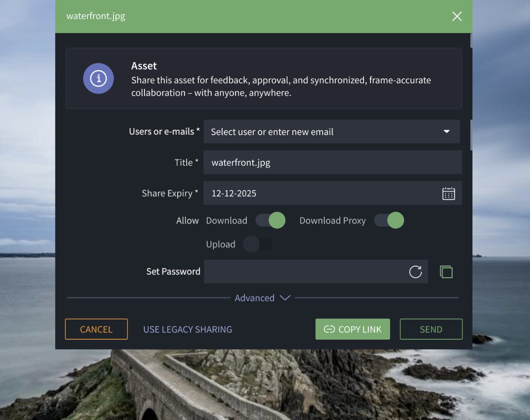
Task: Open the Share Expiry calendar picker
Action: click(448, 193)
